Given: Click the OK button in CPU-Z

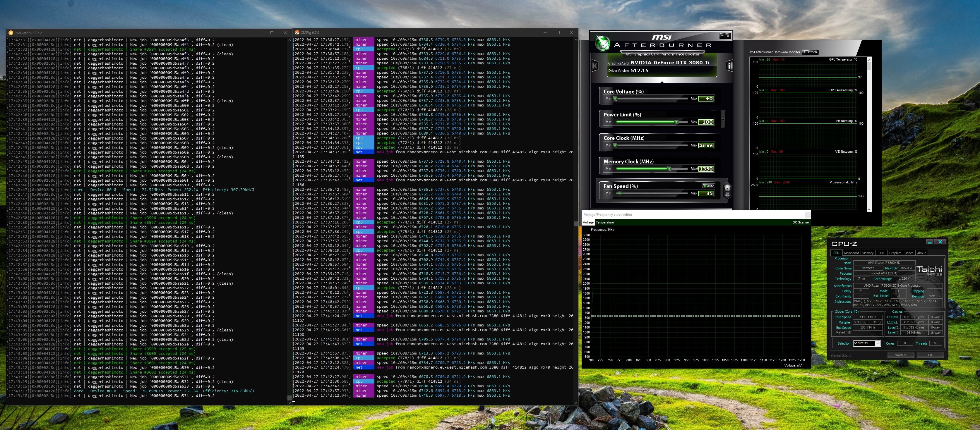Looking at the screenshot, I should point(930,355).
